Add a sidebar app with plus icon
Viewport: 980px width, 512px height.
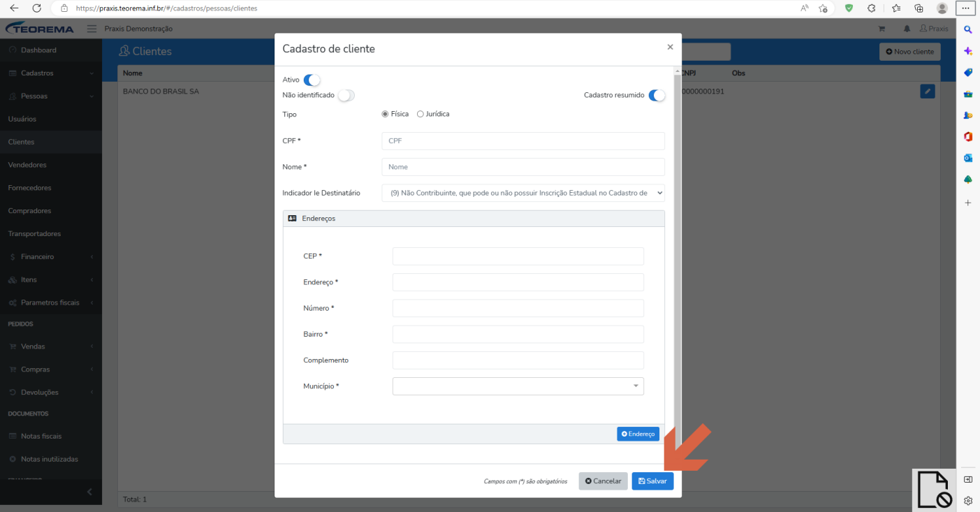coord(968,203)
